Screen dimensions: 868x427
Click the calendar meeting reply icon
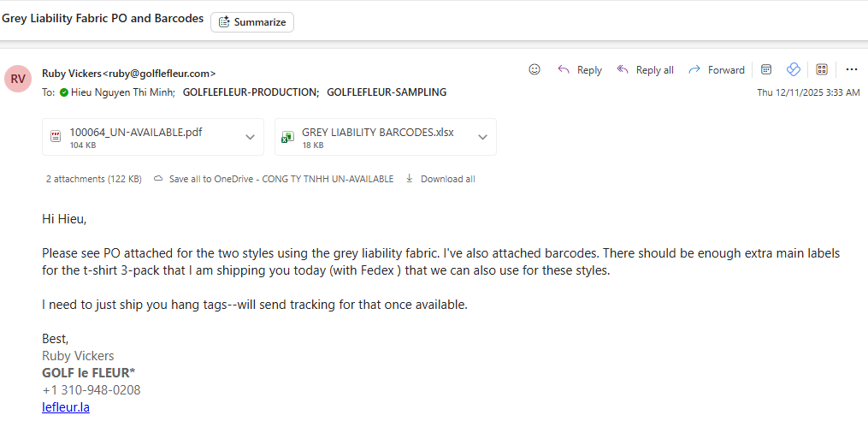coord(767,69)
